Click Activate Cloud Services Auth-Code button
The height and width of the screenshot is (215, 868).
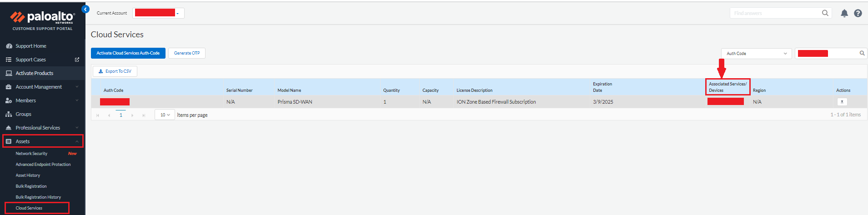(x=128, y=53)
